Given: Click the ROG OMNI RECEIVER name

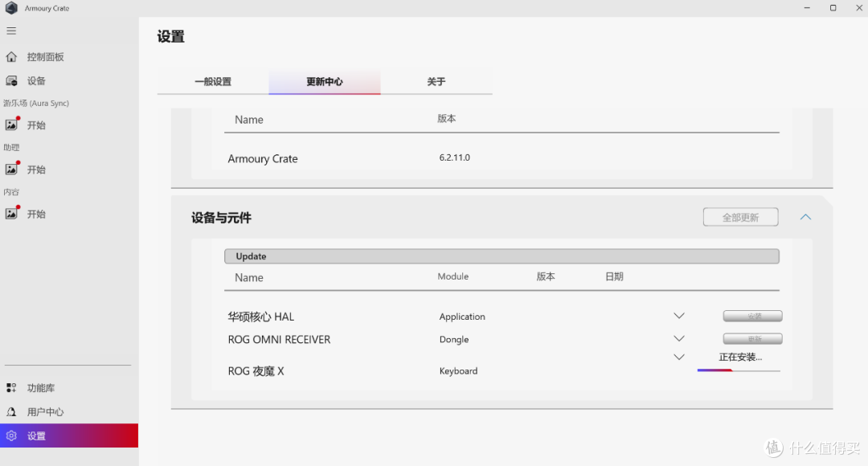Looking at the screenshot, I should coord(279,339).
